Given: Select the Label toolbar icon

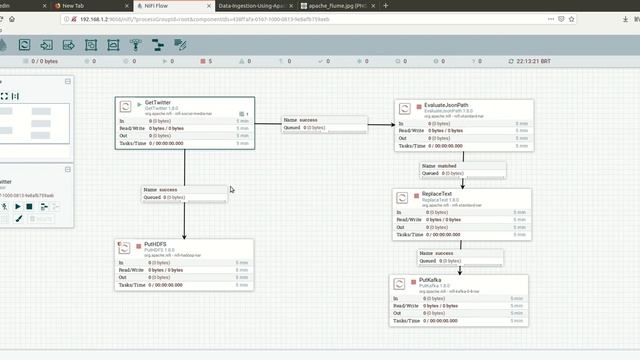Looking at the screenshot, I should [x=180, y=44].
